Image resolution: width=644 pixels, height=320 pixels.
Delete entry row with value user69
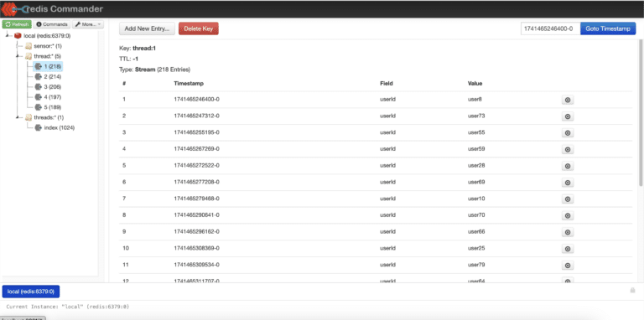(568, 183)
